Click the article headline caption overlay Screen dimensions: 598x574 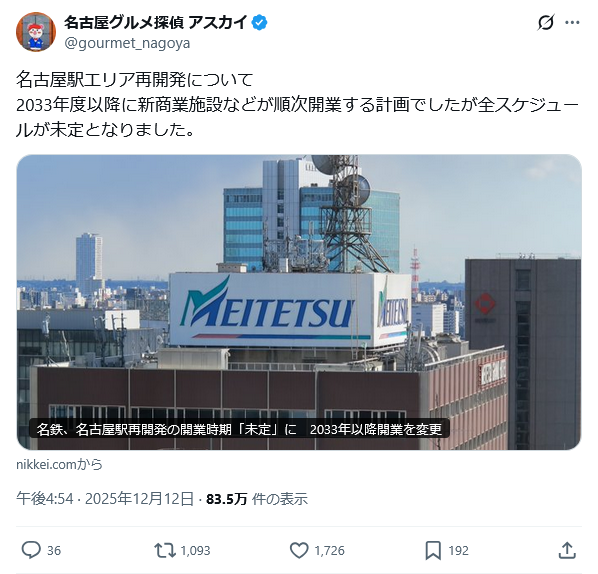click(x=239, y=429)
